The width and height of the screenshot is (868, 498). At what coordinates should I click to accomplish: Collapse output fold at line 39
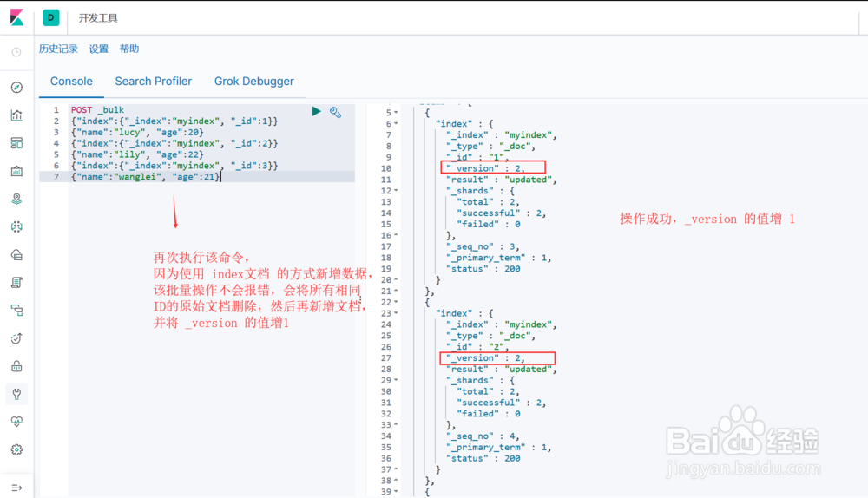click(396, 491)
